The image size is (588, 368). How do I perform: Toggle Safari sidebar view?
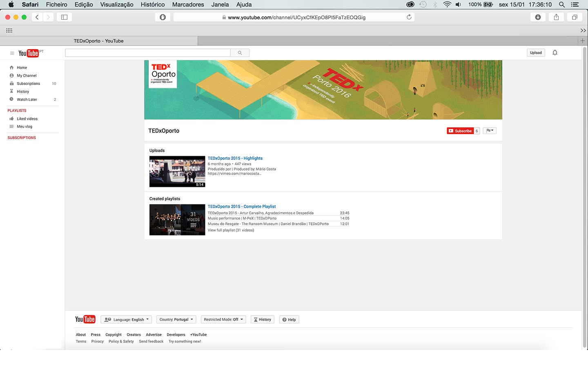coord(64,17)
